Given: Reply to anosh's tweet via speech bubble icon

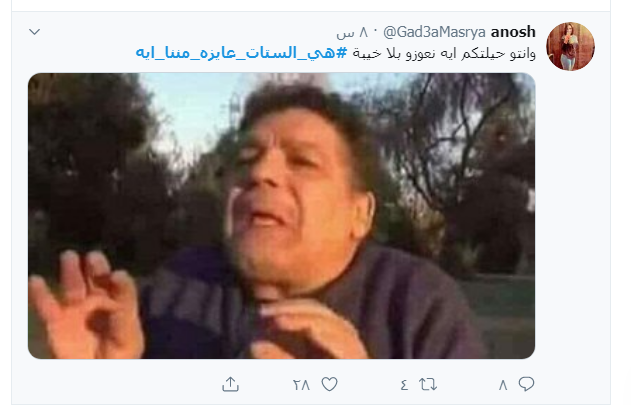Looking at the screenshot, I should 526,384.
